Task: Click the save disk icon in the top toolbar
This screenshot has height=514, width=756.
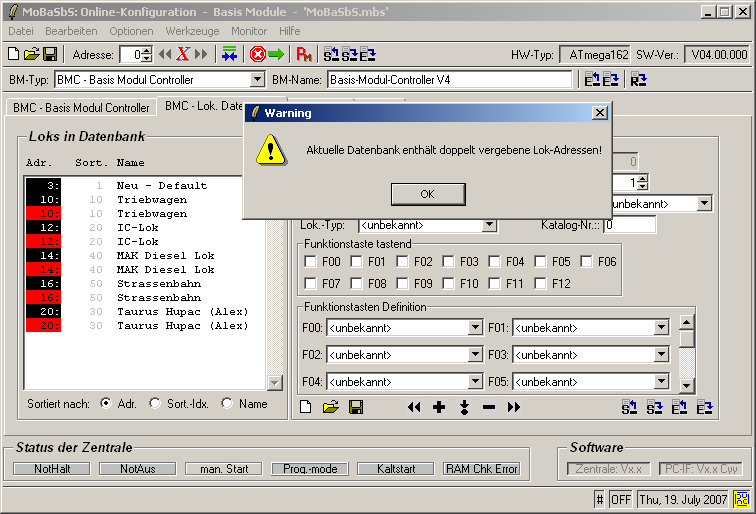Action: [51, 54]
